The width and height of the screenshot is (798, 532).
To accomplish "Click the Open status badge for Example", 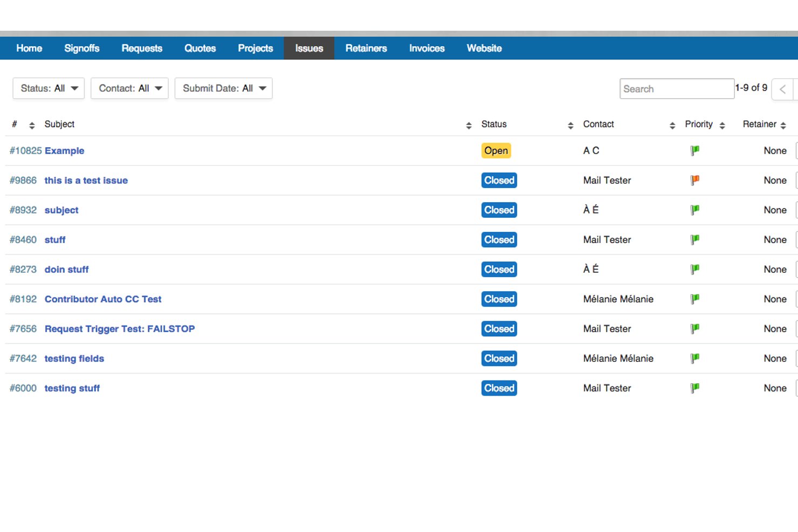I will click(x=496, y=150).
